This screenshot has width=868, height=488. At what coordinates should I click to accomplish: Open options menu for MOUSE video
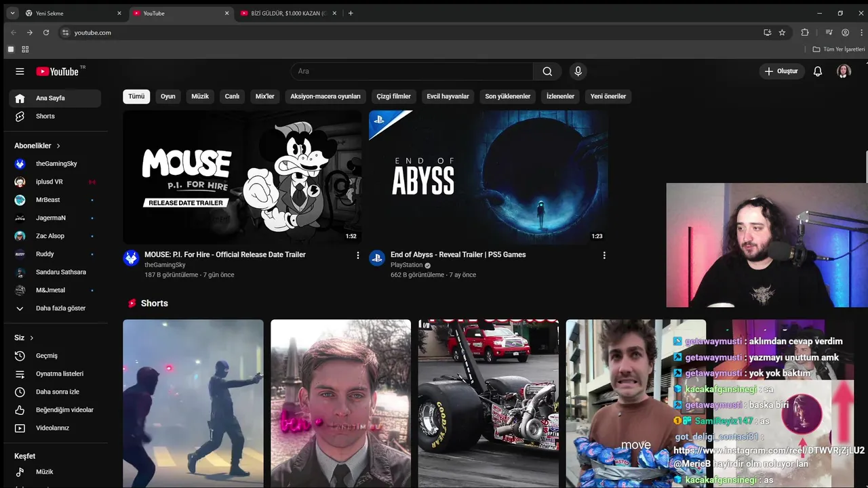358,256
